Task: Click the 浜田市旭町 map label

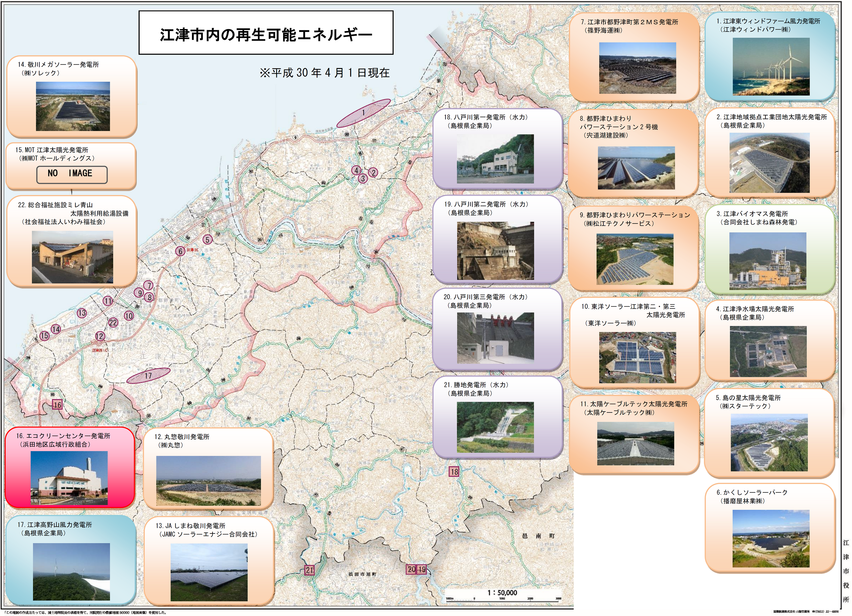Action: [x=362, y=574]
